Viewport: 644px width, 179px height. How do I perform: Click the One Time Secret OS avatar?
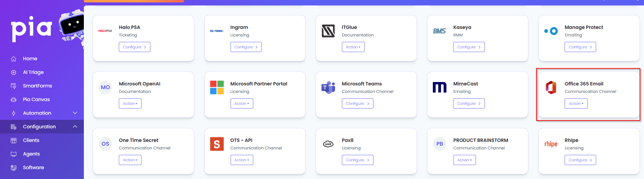pyautogui.click(x=105, y=144)
